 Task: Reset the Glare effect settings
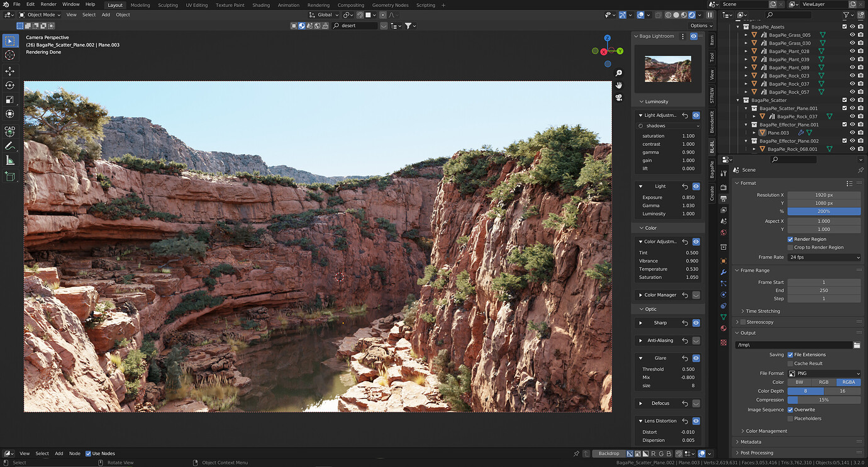tap(685, 358)
